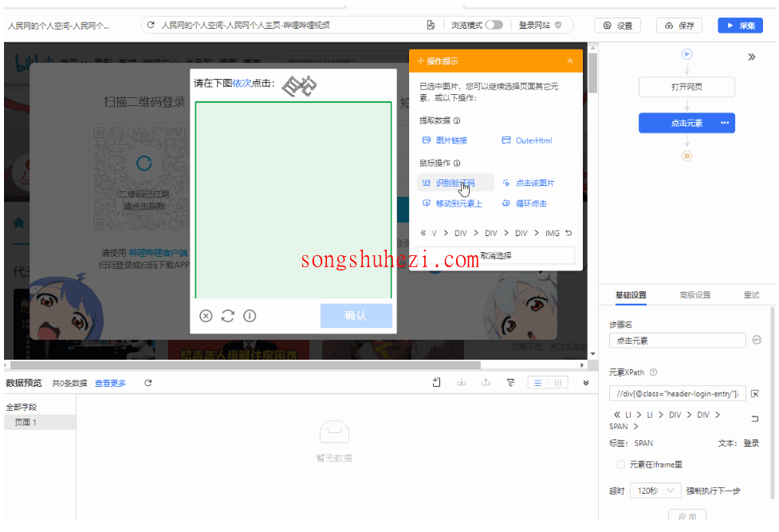Open 设置 settings
Image resolution: width=779 pixels, height=532 pixels.
tap(617, 26)
